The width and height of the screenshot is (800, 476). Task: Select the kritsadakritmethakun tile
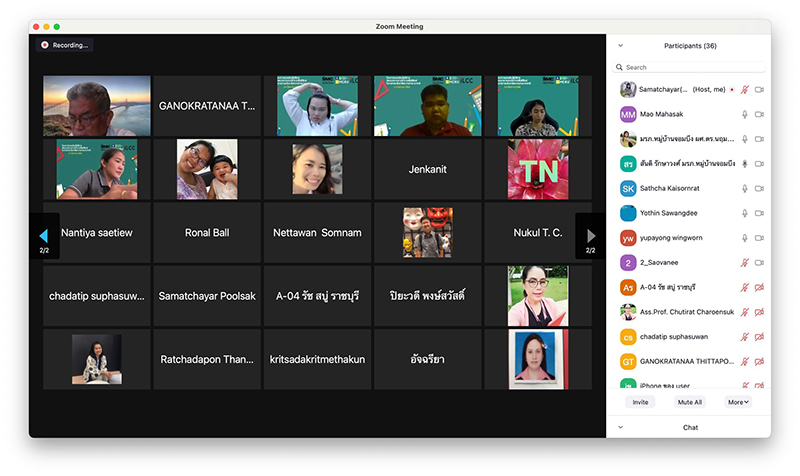pos(317,359)
